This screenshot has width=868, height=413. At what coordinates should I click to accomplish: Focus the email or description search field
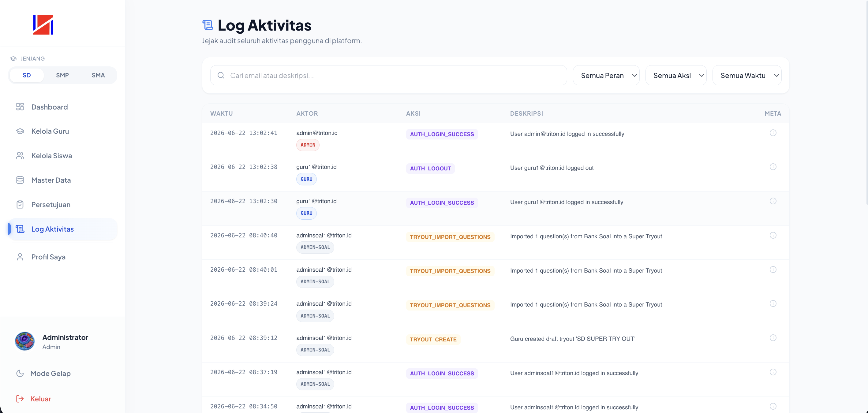click(x=388, y=76)
